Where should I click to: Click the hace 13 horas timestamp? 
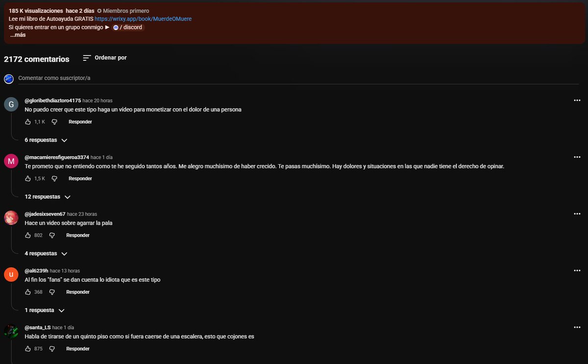[x=65, y=271]
